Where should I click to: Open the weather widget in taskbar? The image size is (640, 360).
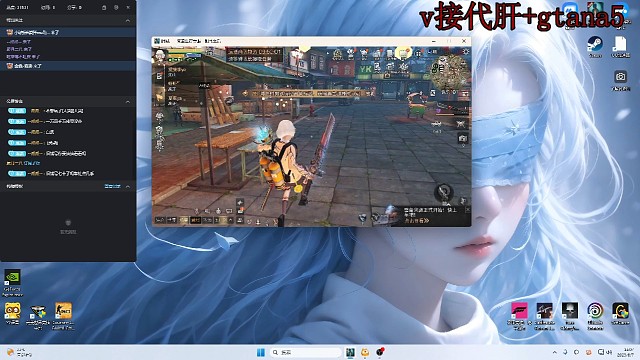pos(20,352)
